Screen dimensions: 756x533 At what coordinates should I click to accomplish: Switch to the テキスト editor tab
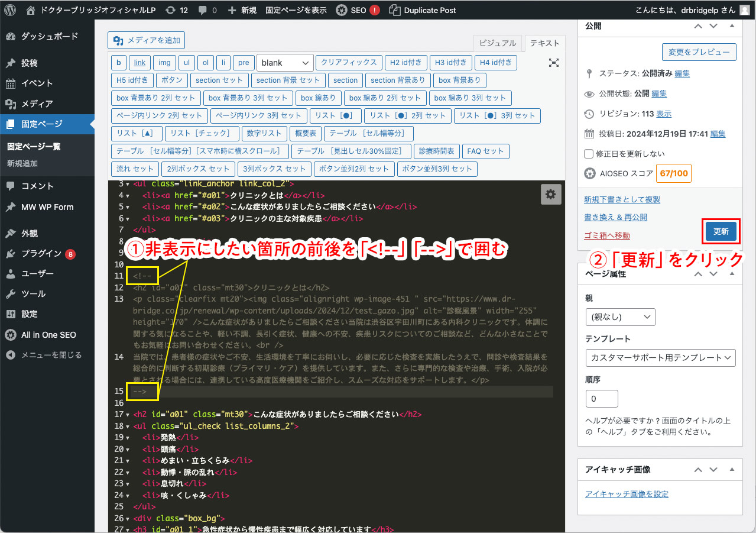[x=545, y=43]
